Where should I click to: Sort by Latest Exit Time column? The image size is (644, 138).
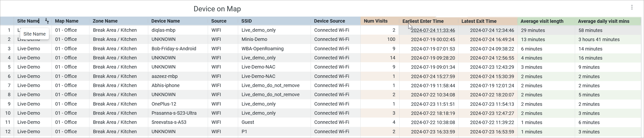point(479,21)
